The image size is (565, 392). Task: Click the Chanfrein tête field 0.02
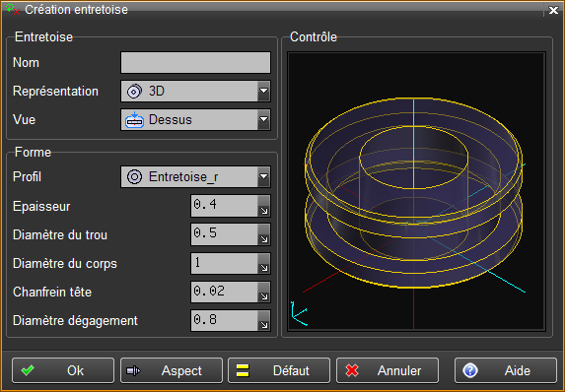[224, 292]
